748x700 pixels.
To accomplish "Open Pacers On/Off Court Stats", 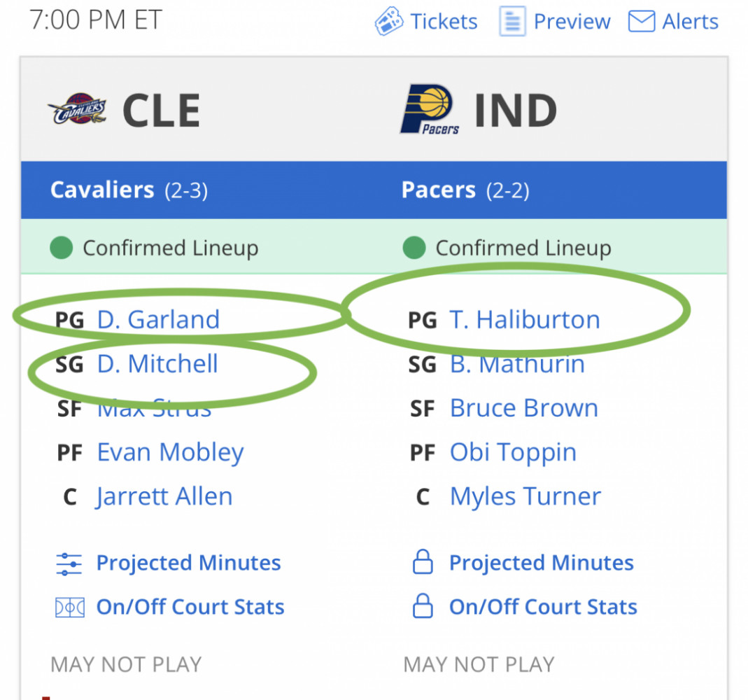I will coord(544,607).
